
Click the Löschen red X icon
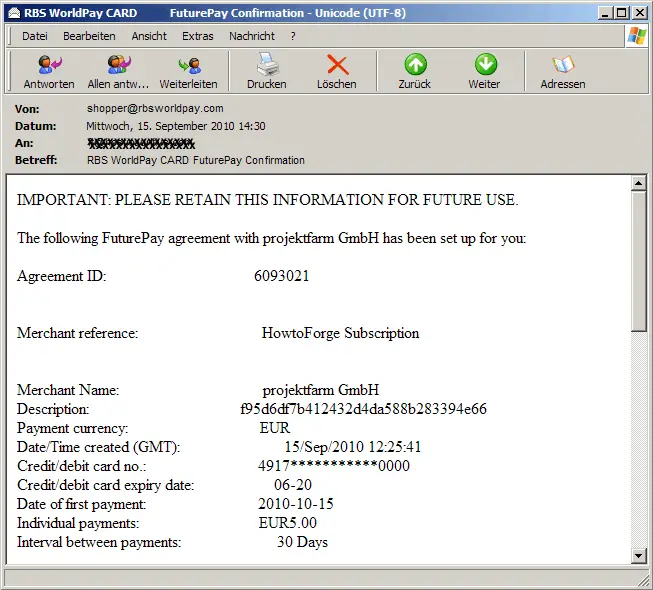pyautogui.click(x=337, y=65)
